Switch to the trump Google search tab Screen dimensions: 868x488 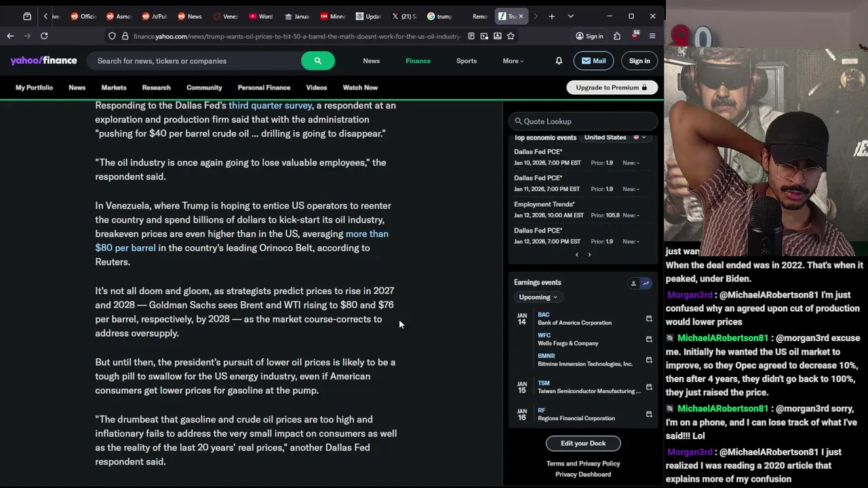pyautogui.click(x=441, y=16)
